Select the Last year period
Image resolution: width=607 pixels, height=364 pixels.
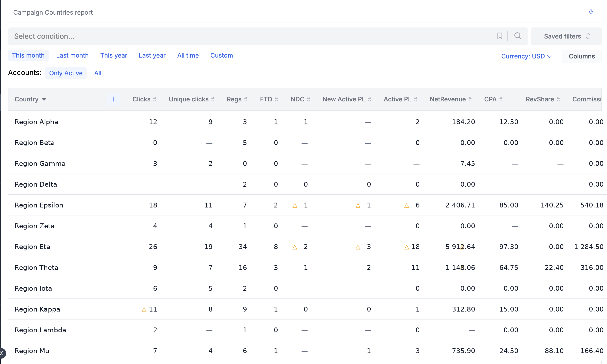tap(152, 55)
